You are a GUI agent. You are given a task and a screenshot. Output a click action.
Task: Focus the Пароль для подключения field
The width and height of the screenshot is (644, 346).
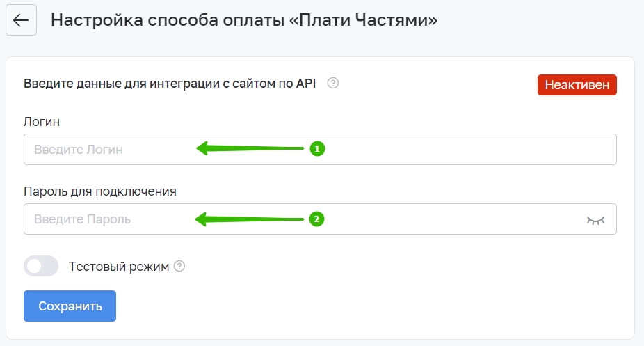(x=320, y=219)
